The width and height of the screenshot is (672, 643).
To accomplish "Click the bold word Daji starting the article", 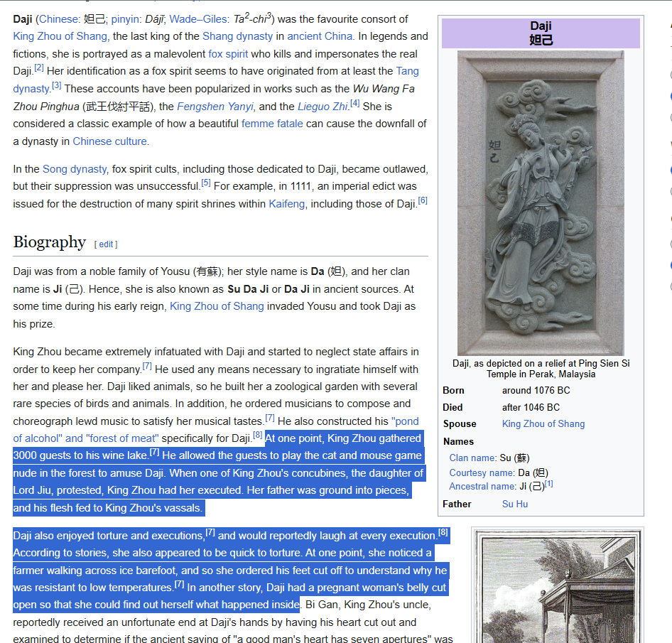I will (22, 19).
